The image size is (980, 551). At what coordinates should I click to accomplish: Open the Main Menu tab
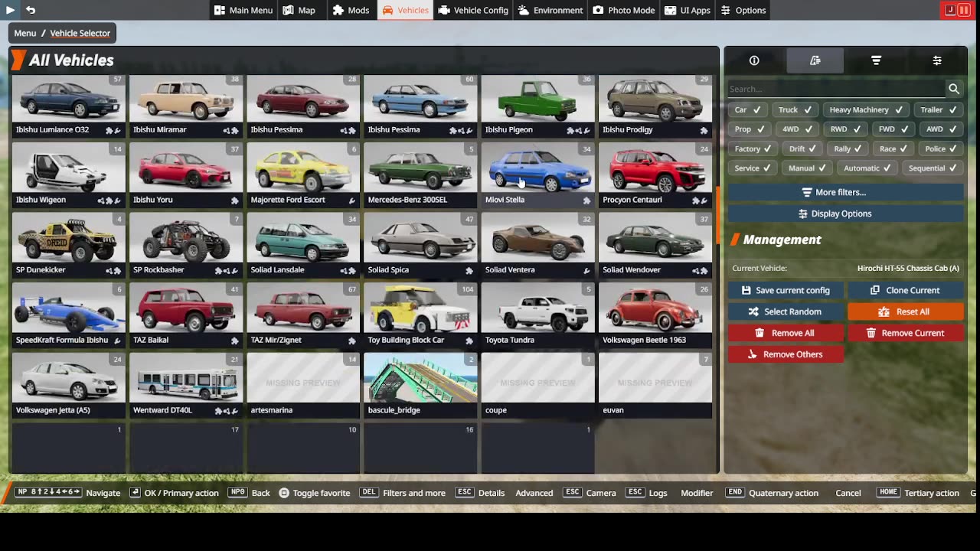243,10
